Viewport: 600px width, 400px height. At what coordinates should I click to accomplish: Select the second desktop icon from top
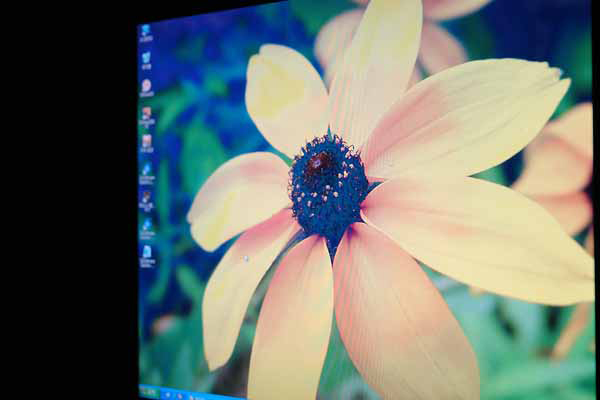[146, 58]
